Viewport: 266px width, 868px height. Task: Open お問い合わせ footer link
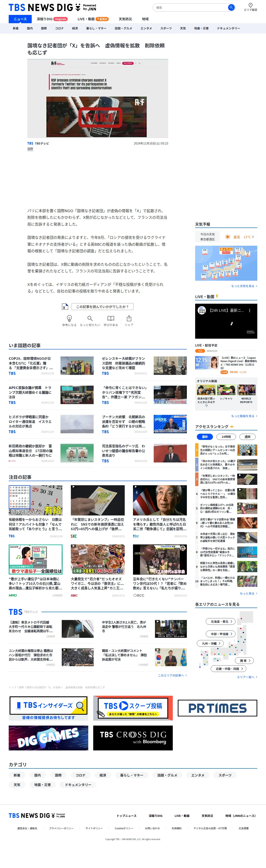pyautogui.click(x=152, y=828)
